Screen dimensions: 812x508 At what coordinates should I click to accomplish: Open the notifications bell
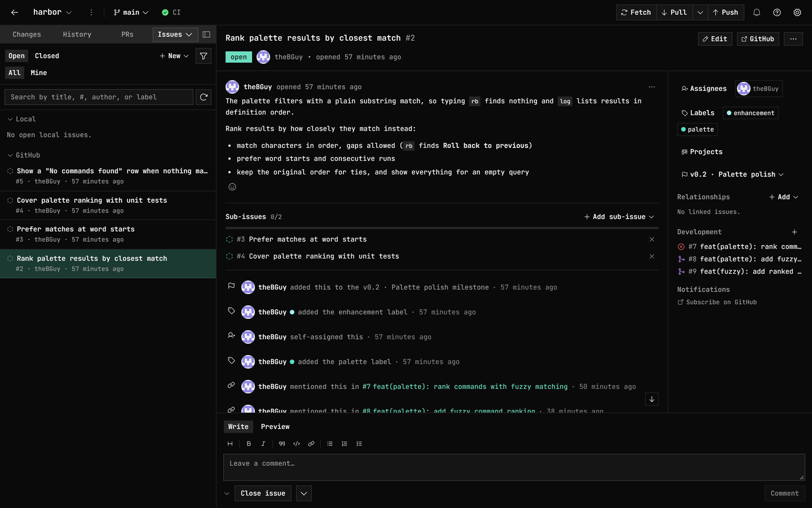pos(757,12)
